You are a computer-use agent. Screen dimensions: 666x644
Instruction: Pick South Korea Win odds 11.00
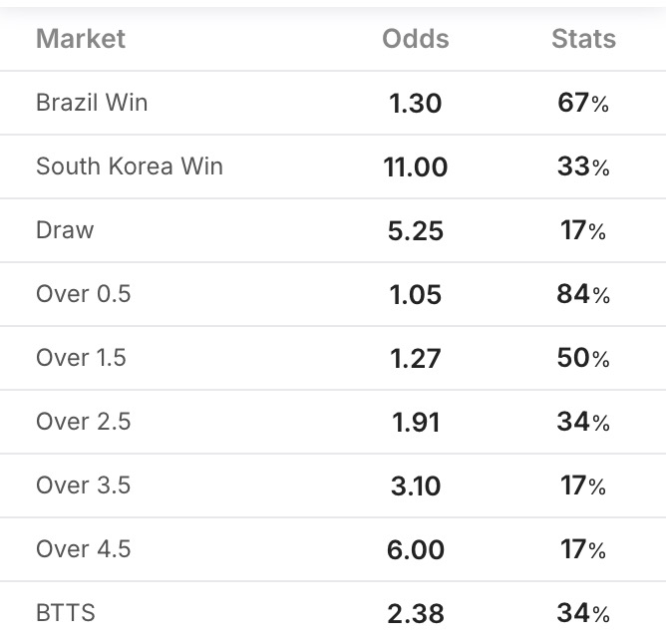pyautogui.click(x=415, y=166)
